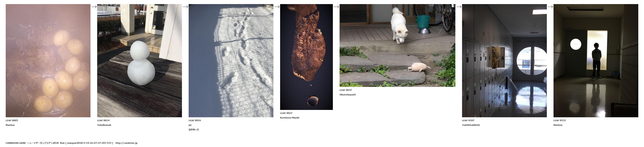View the silhouette in hallway photo
The width and height of the screenshot is (644, 147).
[596, 60]
